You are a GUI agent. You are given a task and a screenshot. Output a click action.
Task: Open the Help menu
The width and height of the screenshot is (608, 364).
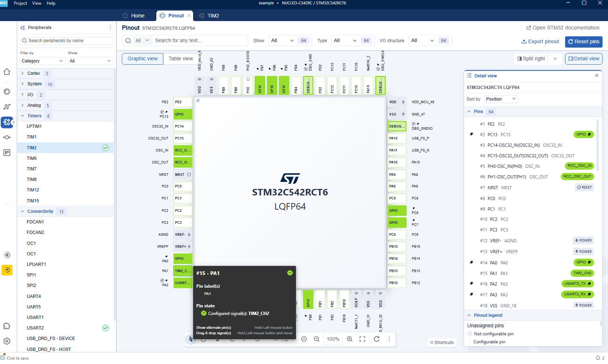51,3
